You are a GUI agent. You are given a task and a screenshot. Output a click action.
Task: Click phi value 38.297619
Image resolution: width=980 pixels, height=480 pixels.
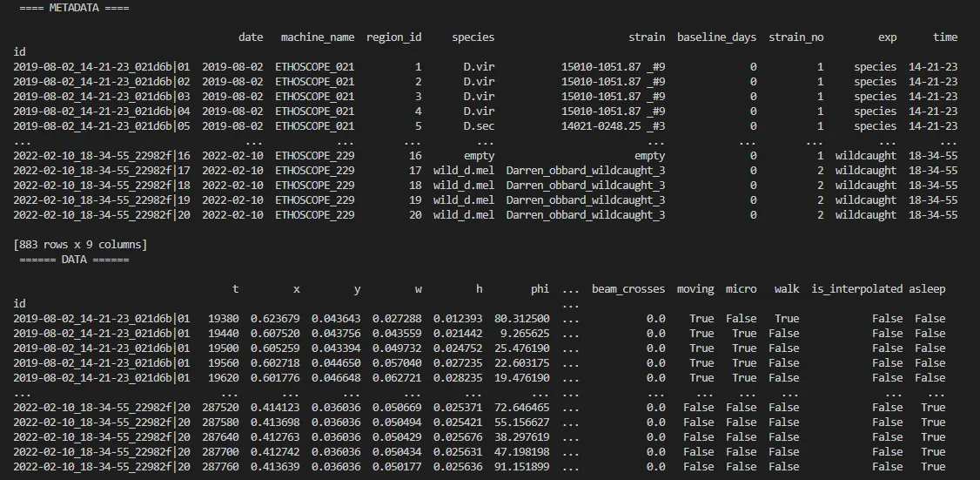click(522, 436)
